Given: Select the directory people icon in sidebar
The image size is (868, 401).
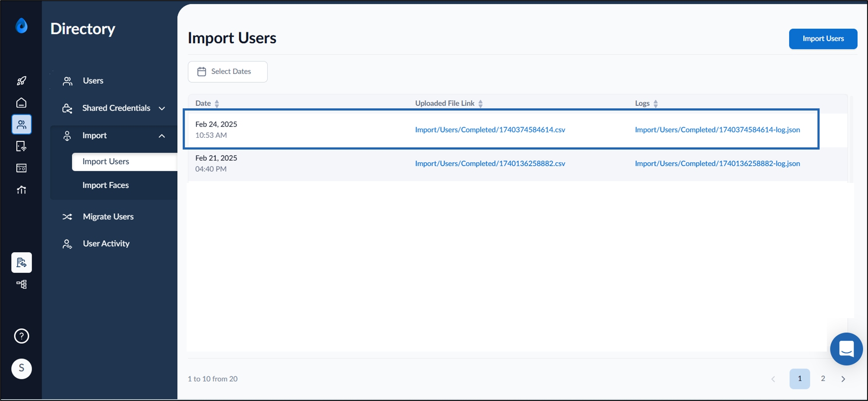Looking at the screenshot, I should [x=21, y=125].
